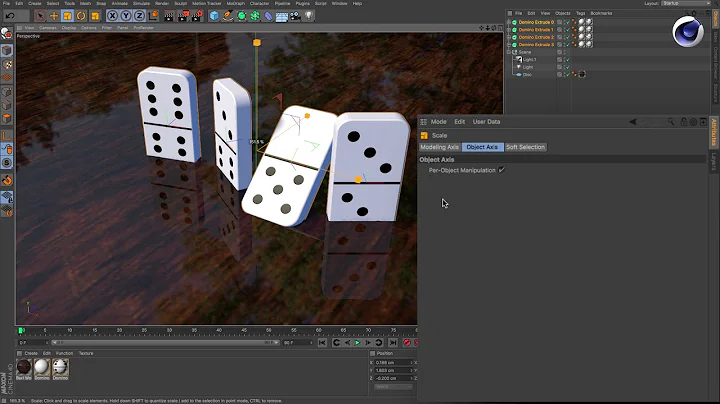
Task: Switch to Modeling Axis tab
Action: click(x=439, y=147)
